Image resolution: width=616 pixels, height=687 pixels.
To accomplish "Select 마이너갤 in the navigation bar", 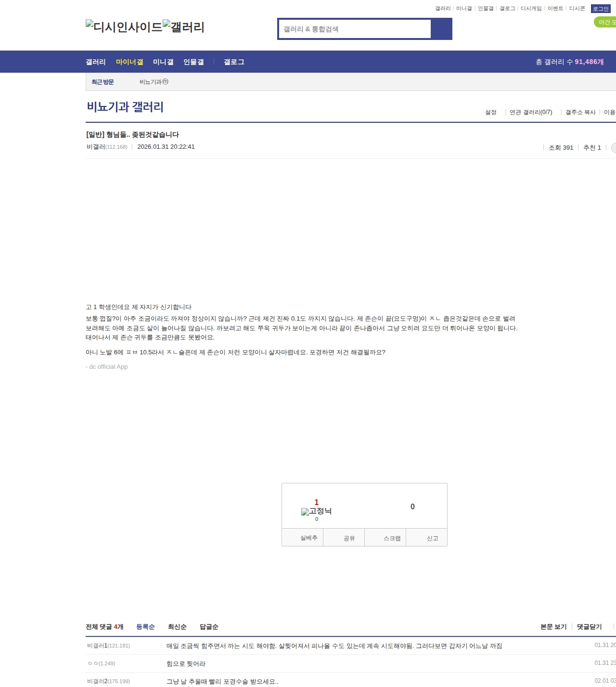I will [x=129, y=62].
